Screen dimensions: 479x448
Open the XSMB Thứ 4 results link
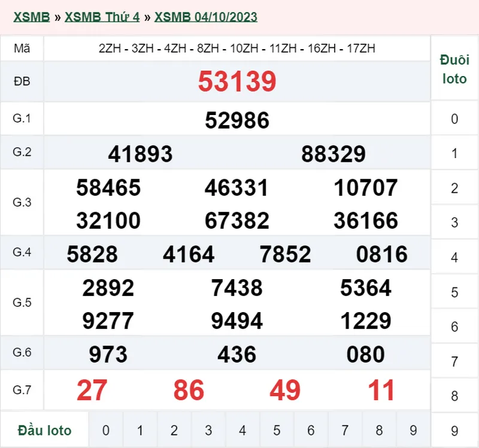(103, 17)
